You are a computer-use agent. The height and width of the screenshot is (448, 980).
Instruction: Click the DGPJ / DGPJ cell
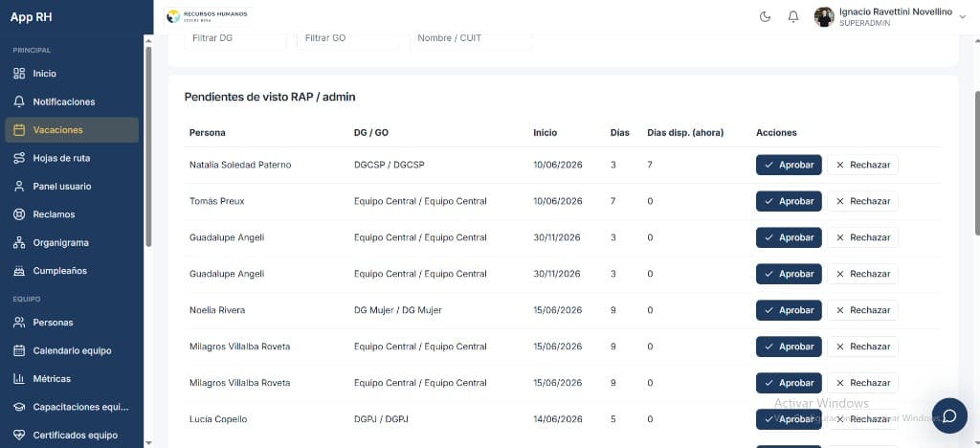click(x=381, y=419)
